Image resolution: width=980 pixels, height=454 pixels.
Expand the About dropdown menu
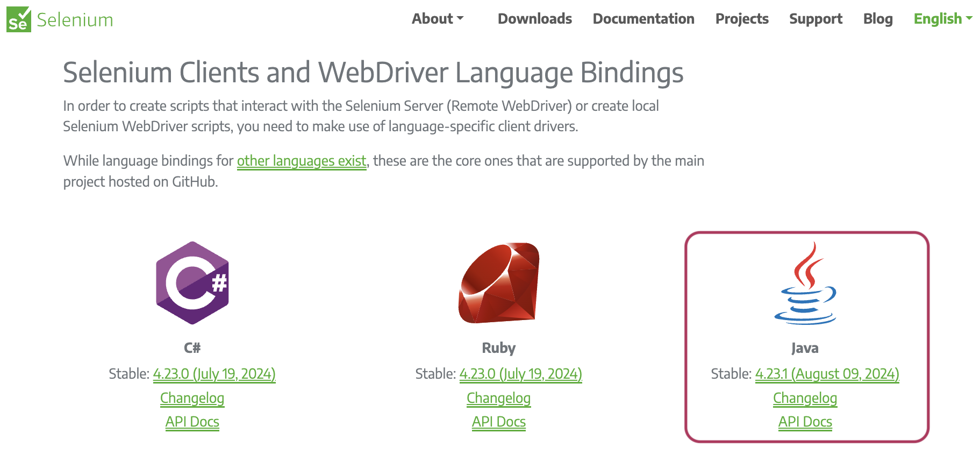[437, 19]
